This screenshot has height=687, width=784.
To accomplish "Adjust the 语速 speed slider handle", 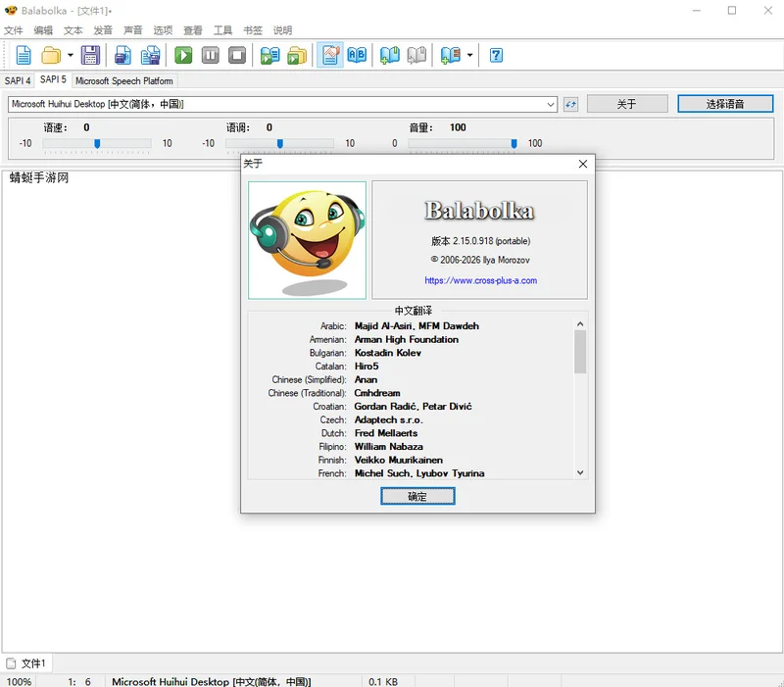I will pyautogui.click(x=97, y=144).
